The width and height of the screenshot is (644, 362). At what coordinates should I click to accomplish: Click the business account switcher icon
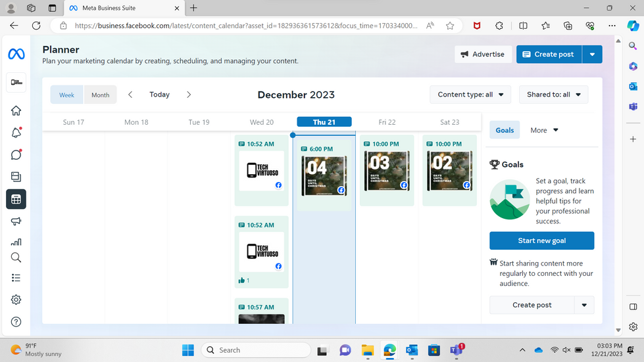16,82
